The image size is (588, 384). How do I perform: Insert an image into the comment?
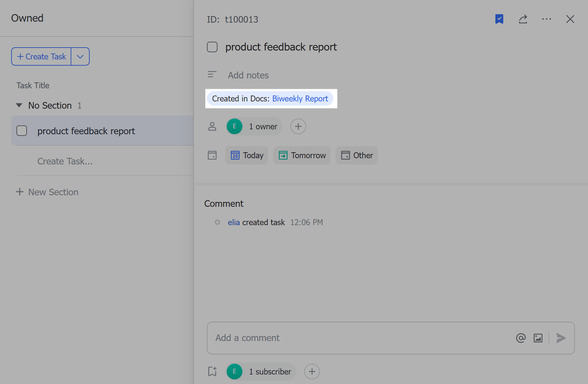pyautogui.click(x=538, y=338)
